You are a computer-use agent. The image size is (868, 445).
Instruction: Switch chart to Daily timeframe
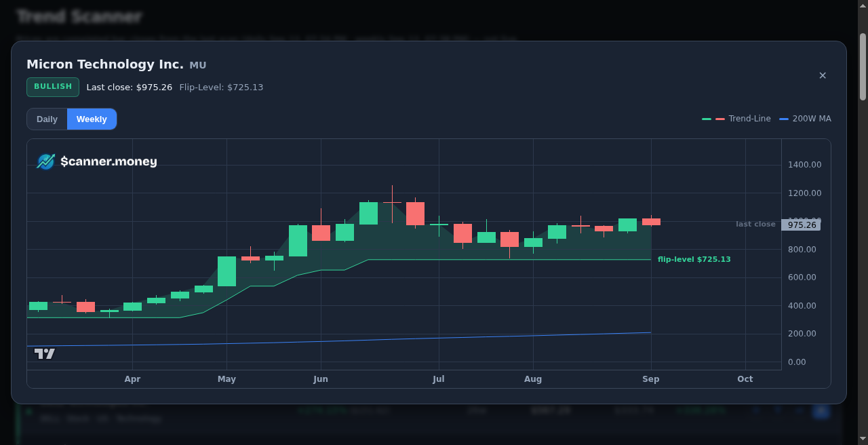(x=47, y=119)
